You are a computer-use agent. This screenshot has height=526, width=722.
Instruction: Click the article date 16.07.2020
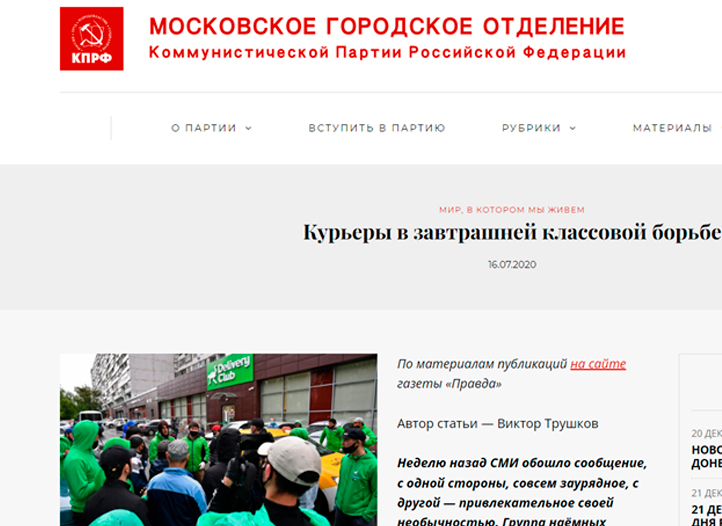click(x=512, y=264)
